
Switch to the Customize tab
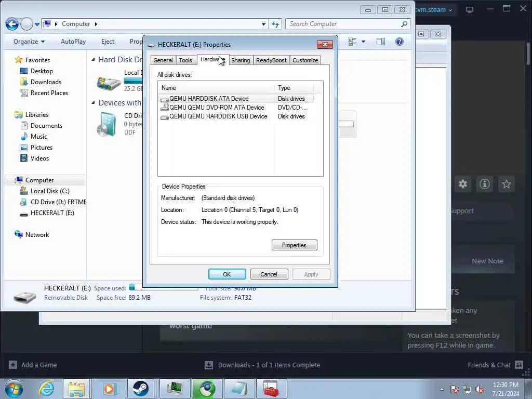305,60
